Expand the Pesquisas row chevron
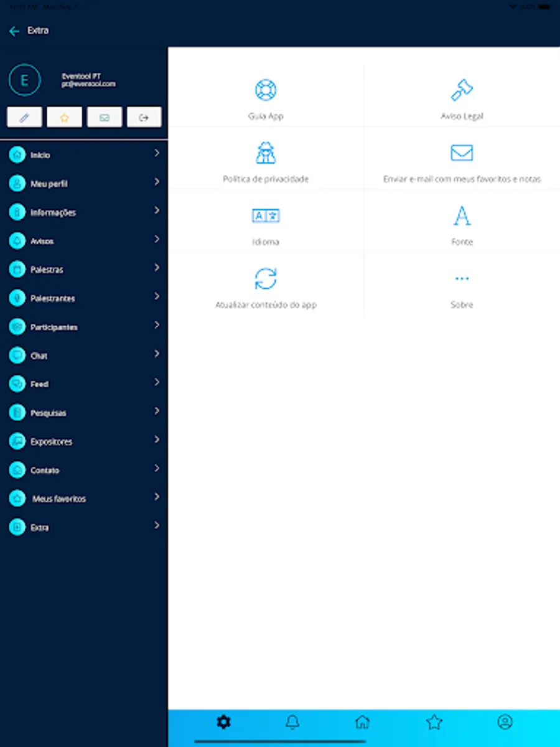The width and height of the screenshot is (560, 747). tap(157, 411)
